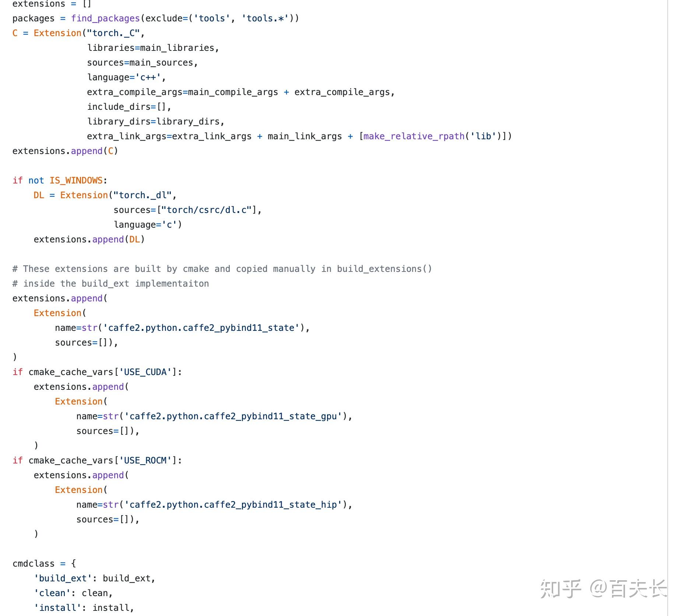Click 'cmdclass = {' line
685x616 pixels.
44,564
